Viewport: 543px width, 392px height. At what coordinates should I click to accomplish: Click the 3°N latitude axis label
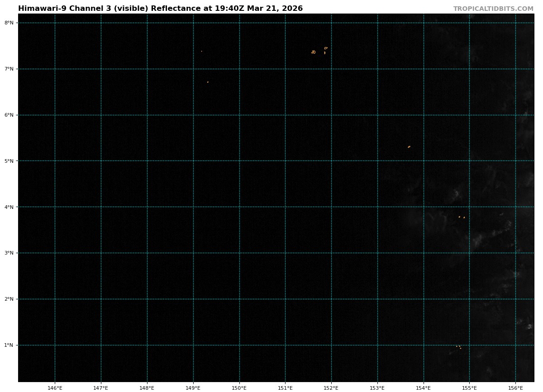9,253
